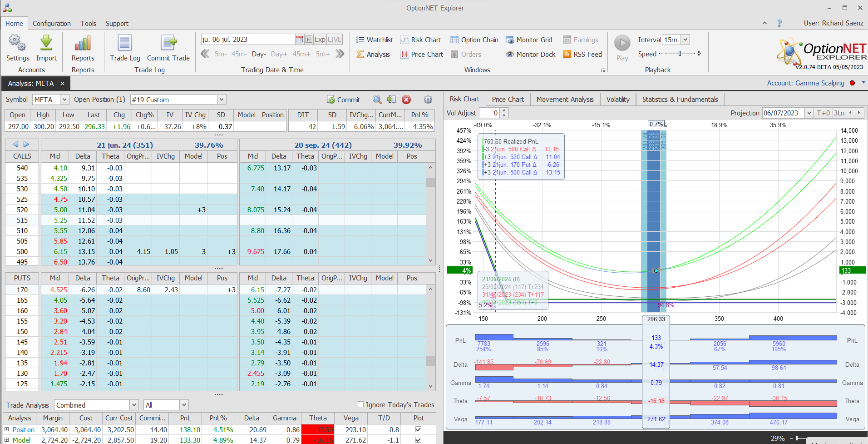Open the RSS Feed window
Screen dimensions: 868x444
(582, 55)
